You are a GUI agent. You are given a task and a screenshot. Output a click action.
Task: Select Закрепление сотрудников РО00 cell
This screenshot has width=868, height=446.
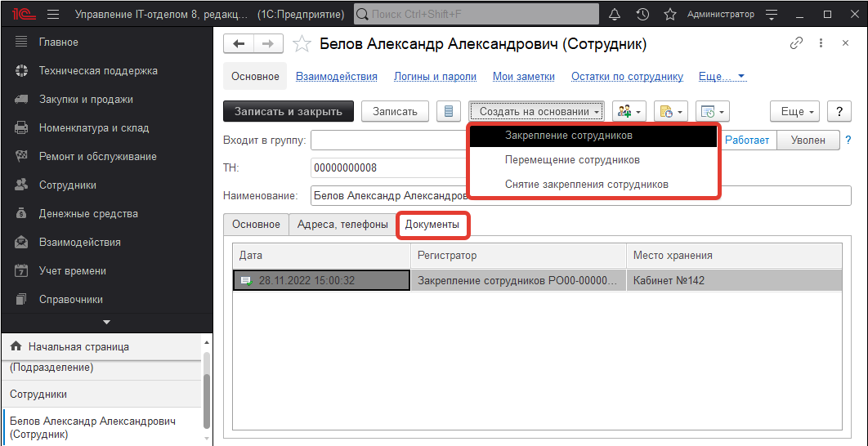[x=519, y=280]
